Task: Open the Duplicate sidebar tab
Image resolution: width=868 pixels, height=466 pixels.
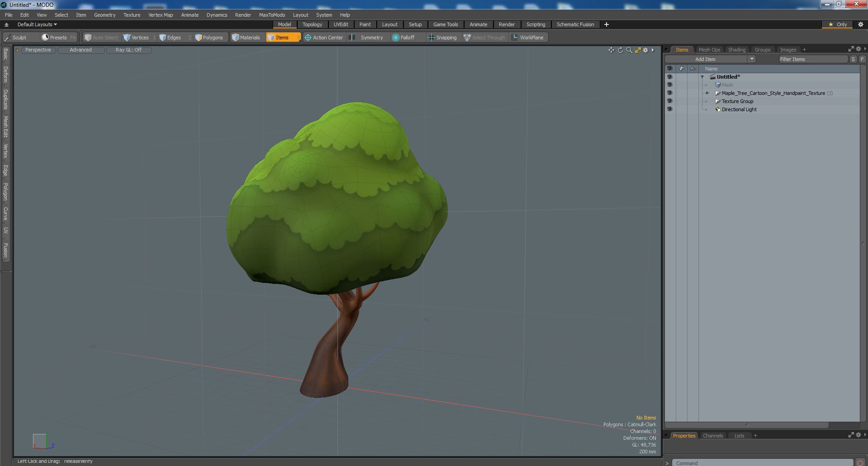Action: click(x=6, y=99)
